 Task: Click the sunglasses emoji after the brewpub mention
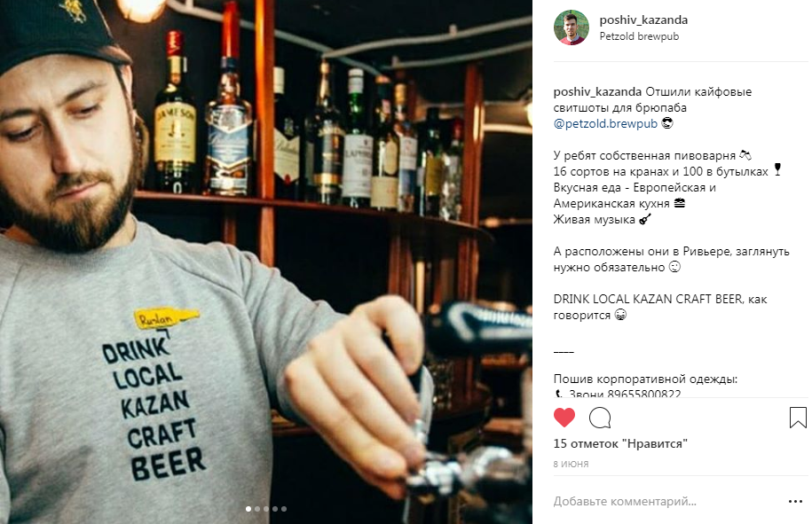(x=667, y=123)
